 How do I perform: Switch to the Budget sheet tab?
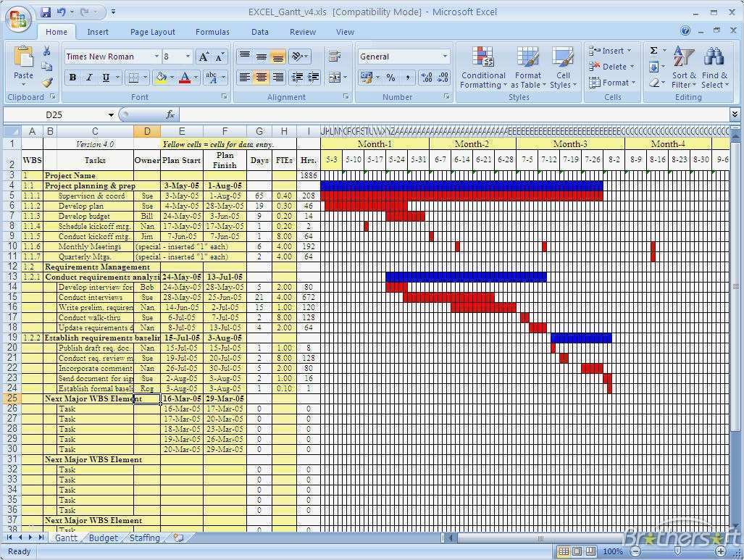tap(103, 538)
